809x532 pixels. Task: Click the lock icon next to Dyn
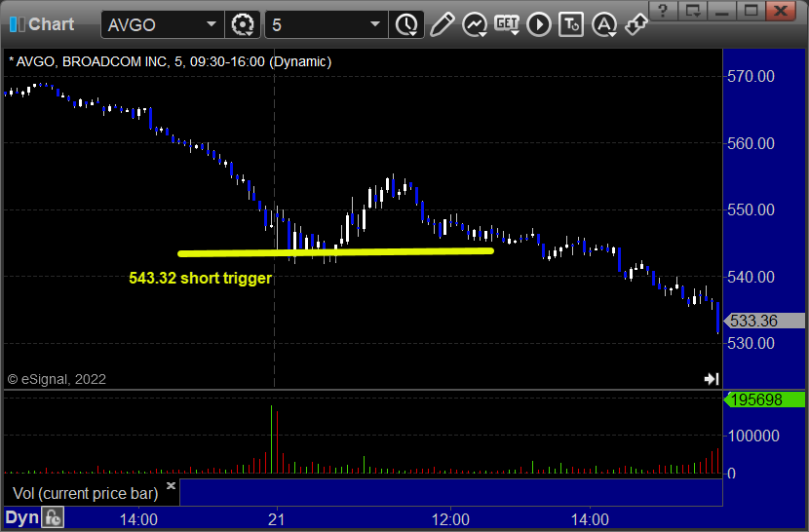click(x=53, y=517)
